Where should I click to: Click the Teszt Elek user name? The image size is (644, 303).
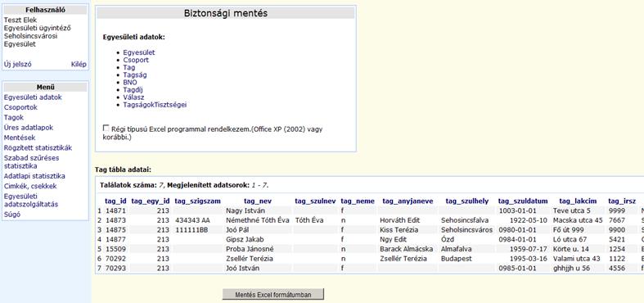20,20
